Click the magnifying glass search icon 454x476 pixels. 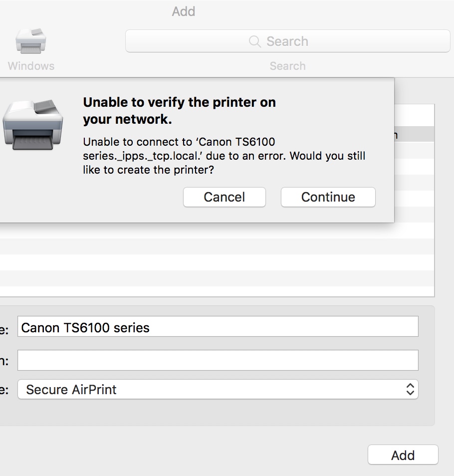click(255, 41)
